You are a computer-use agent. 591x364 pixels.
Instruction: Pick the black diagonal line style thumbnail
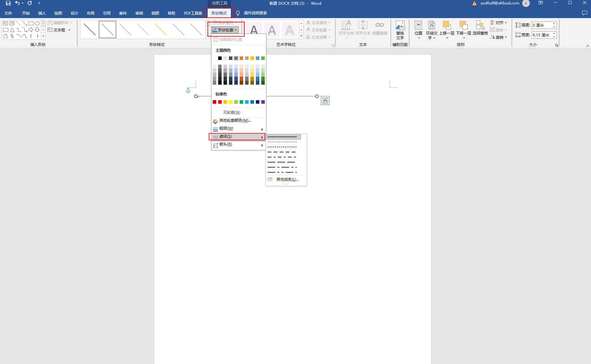tap(90, 29)
